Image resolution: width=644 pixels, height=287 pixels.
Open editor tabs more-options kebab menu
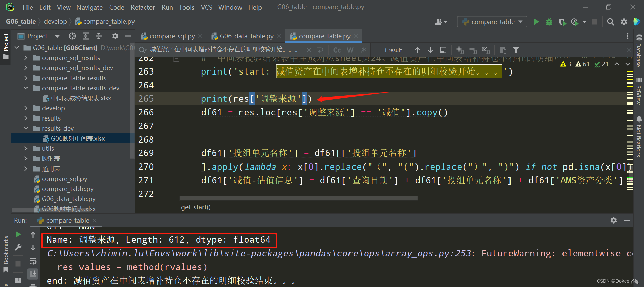click(x=628, y=36)
